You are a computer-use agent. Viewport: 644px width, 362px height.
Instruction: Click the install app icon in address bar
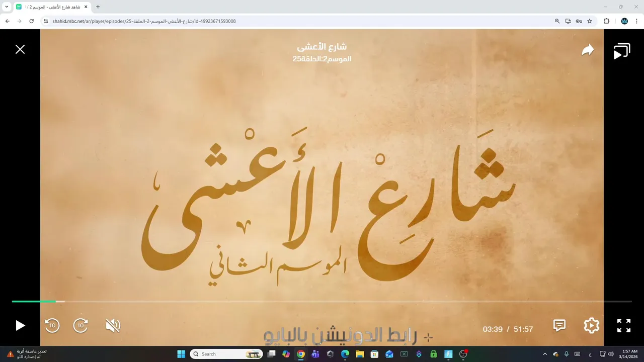(x=568, y=21)
